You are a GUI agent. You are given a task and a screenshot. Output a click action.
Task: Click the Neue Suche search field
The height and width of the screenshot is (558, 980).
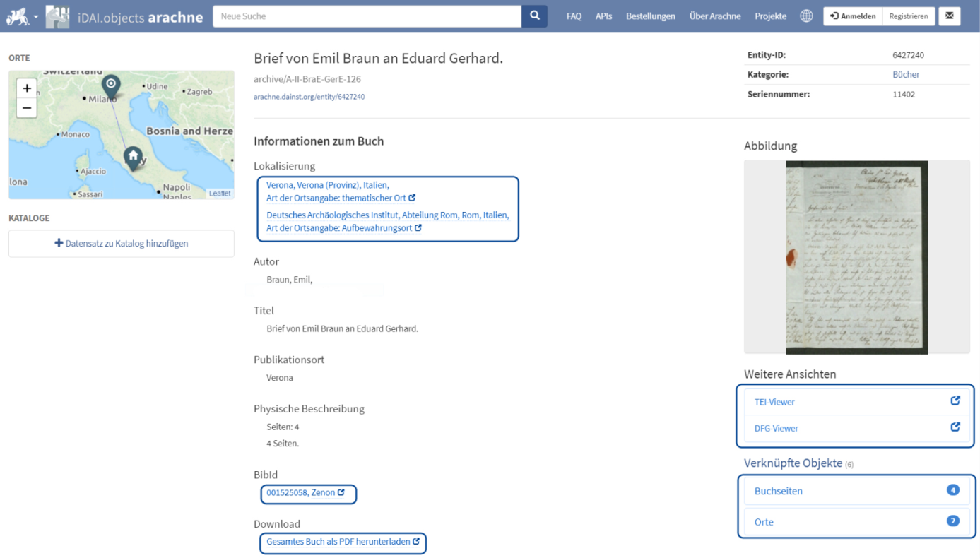(x=367, y=16)
